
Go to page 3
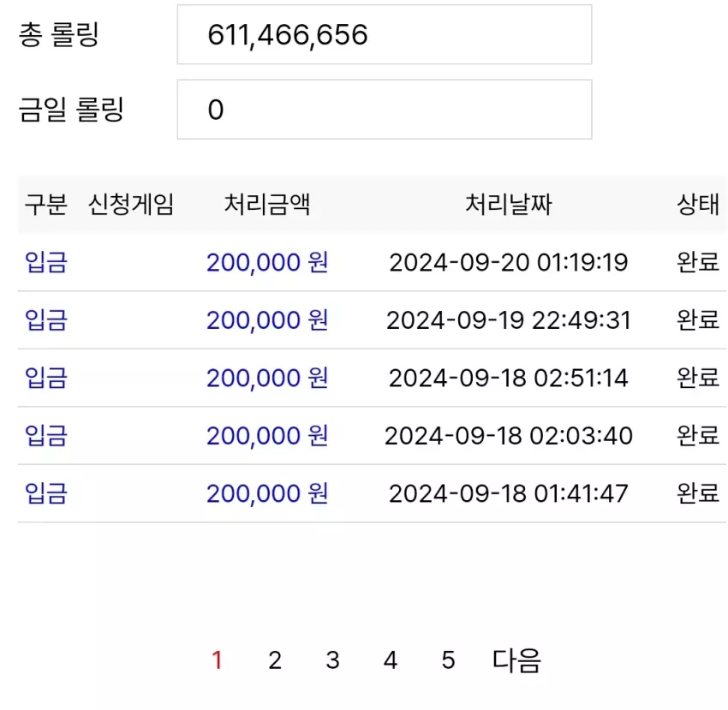332,660
